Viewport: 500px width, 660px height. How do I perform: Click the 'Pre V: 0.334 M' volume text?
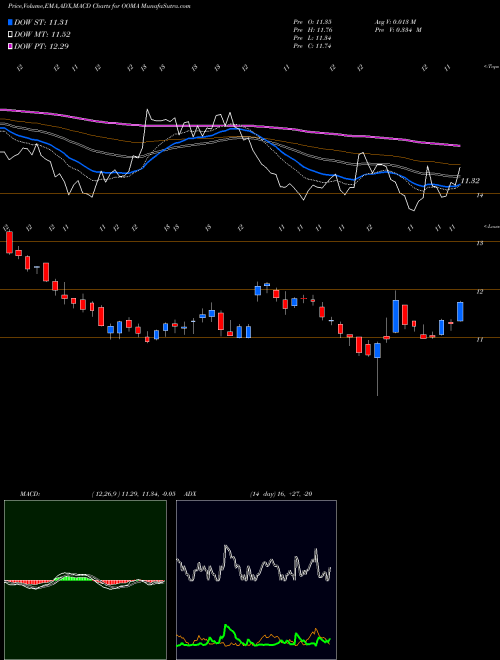pyautogui.click(x=398, y=30)
